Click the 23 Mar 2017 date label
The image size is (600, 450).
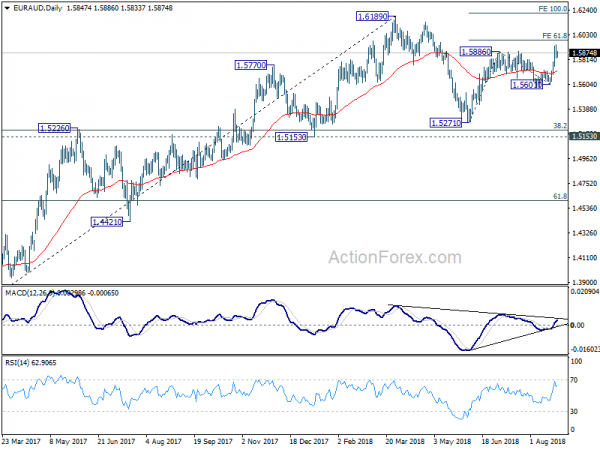click(x=21, y=442)
